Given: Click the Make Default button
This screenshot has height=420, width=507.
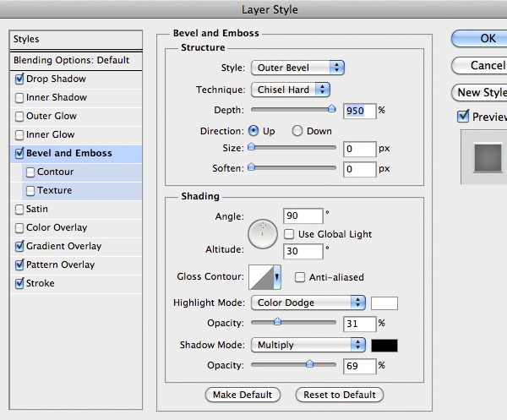Looking at the screenshot, I should (243, 395).
